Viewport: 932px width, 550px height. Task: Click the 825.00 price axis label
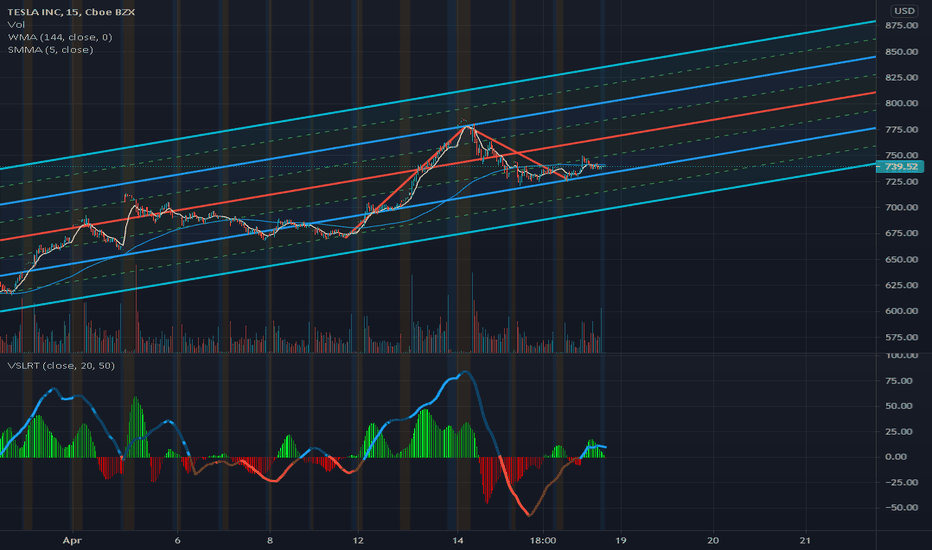[901, 77]
